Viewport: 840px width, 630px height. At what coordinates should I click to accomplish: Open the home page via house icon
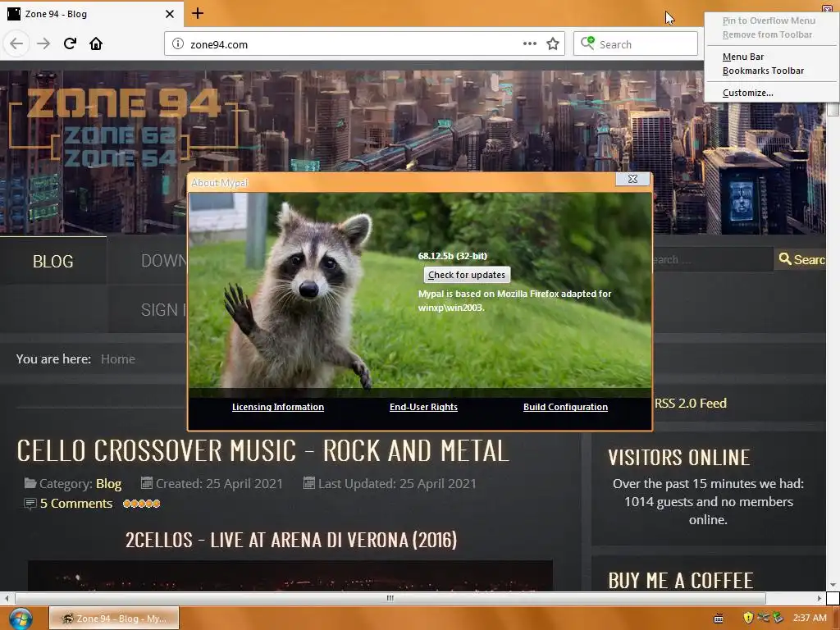(96, 44)
